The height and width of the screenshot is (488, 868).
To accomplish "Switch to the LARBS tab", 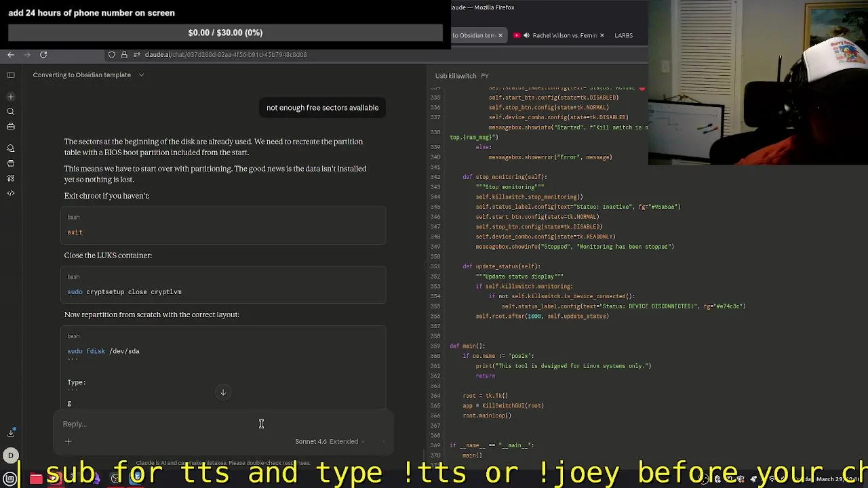I will [623, 35].
